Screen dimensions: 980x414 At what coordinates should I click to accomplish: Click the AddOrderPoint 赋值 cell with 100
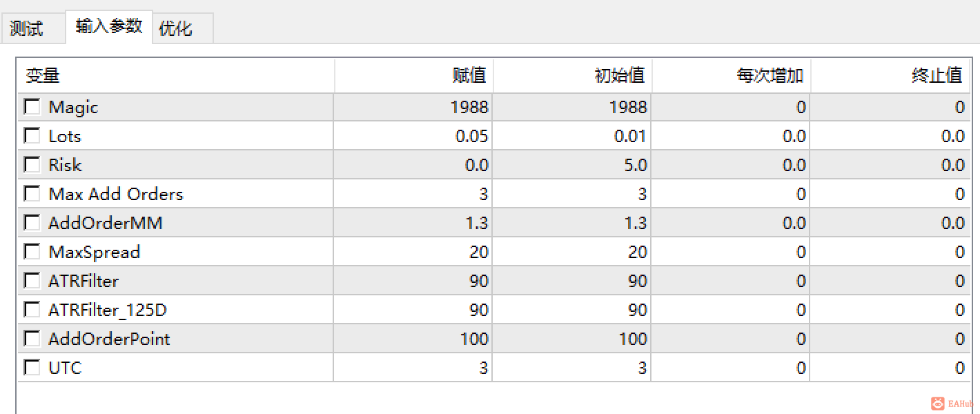(413, 339)
